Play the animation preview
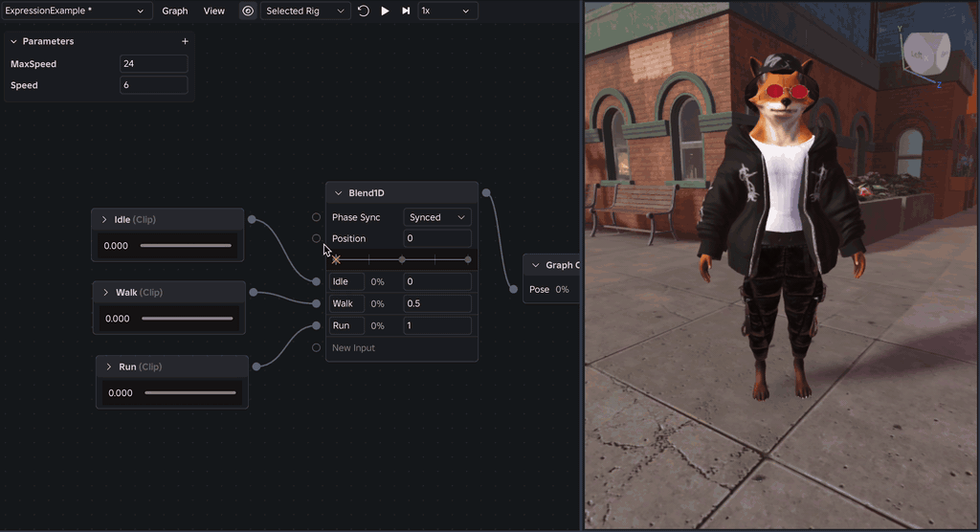 [385, 11]
